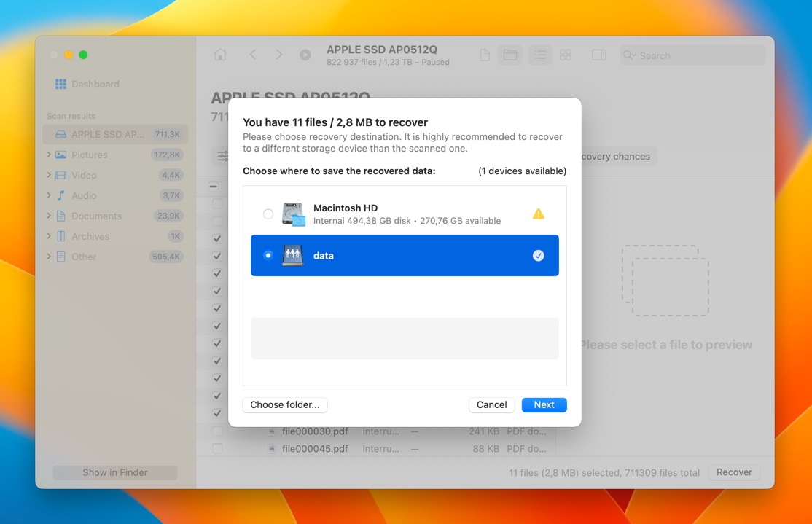812x524 pixels.
Task: Select file000030.pdf file name
Action: tap(315, 431)
